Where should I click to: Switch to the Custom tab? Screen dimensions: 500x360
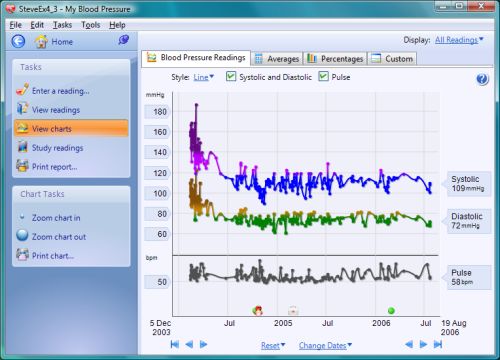[392, 59]
